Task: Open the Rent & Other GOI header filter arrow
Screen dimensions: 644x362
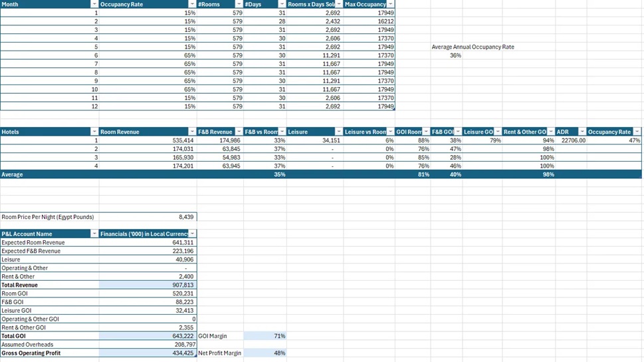Action: pyautogui.click(x=551, y=132)
